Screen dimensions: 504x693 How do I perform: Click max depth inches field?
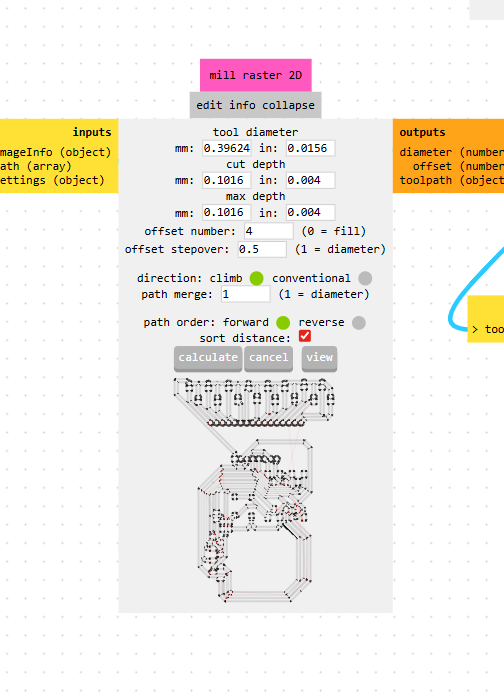310,212
